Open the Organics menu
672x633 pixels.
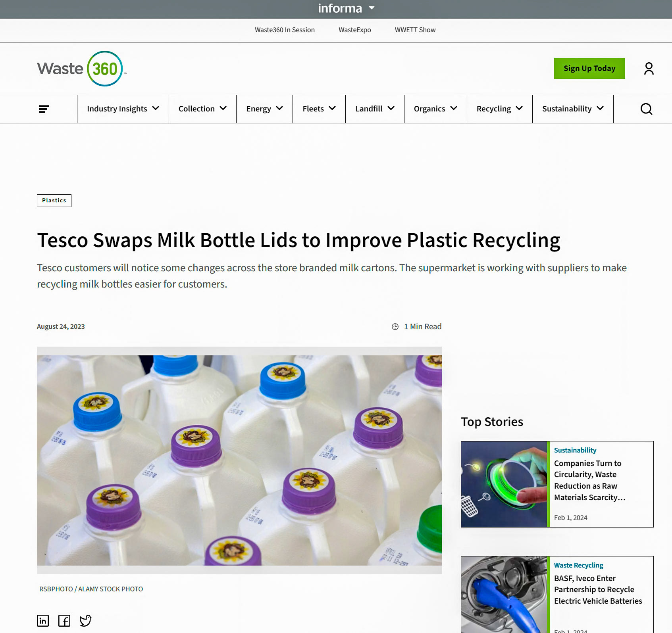pos(435,109)
